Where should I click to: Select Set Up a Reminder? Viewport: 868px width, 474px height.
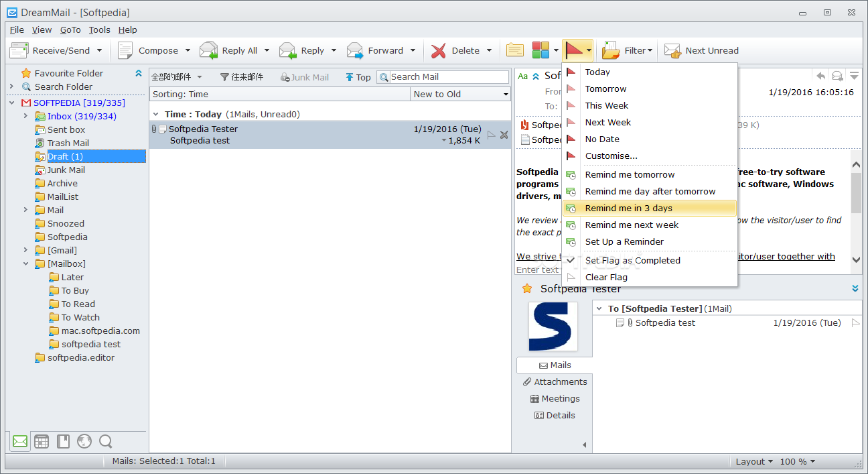coord(650,241)
